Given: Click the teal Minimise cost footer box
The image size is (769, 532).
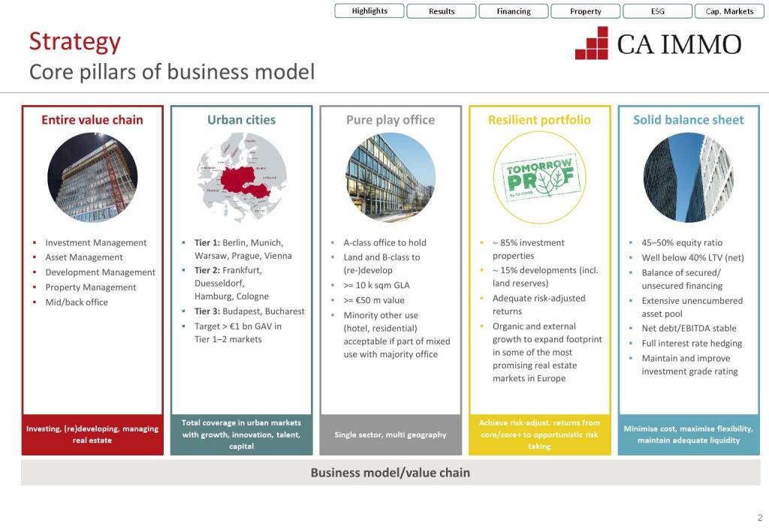Looking at the screenshot, I should [688, 434].
